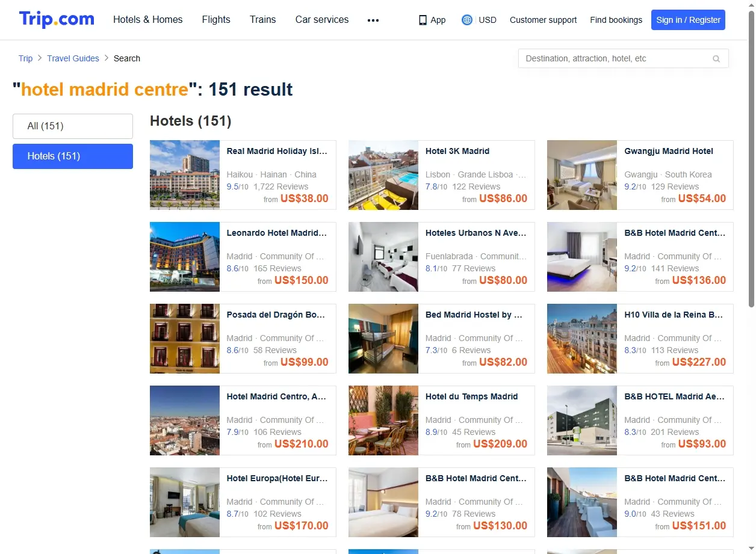The image size is (756, 554).
Task: Open Real Madrid Holiday Island hotel thumbnail
Action: tap(185, 175)
